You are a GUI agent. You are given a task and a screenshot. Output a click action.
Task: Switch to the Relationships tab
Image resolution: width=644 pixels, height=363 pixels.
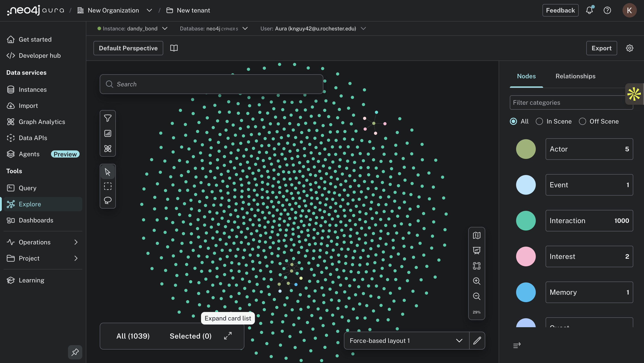(575, 76)
